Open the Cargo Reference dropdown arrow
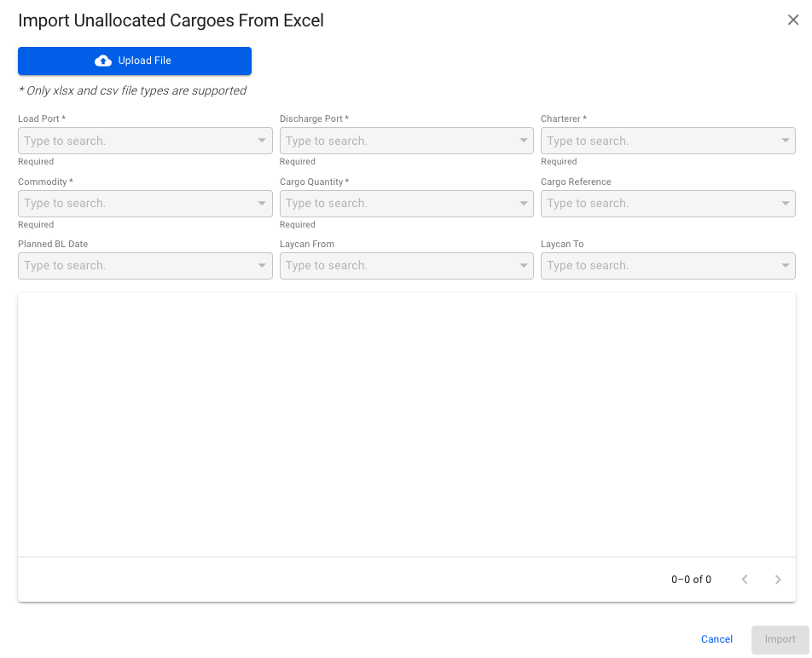 [x=785, y=203]
